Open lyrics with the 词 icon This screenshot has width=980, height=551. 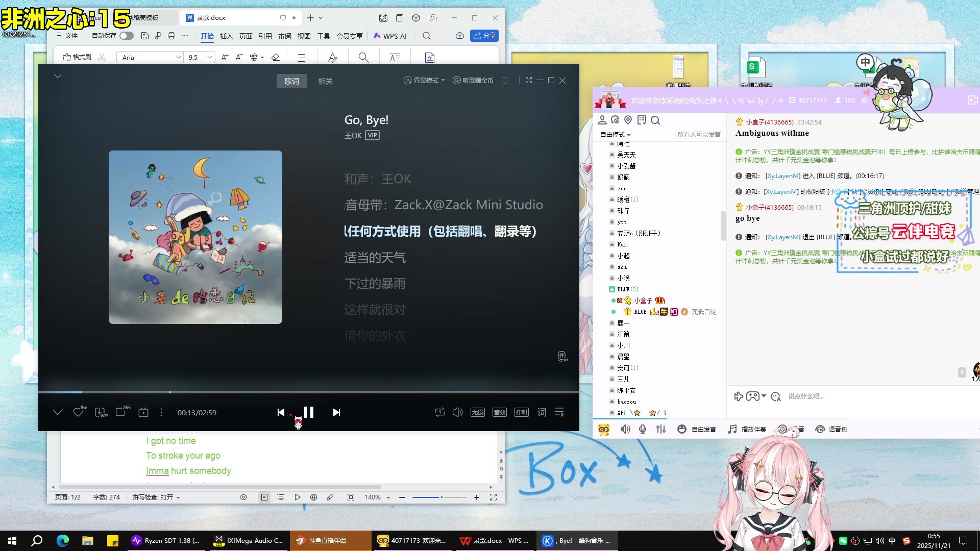[x=541, y=412]
